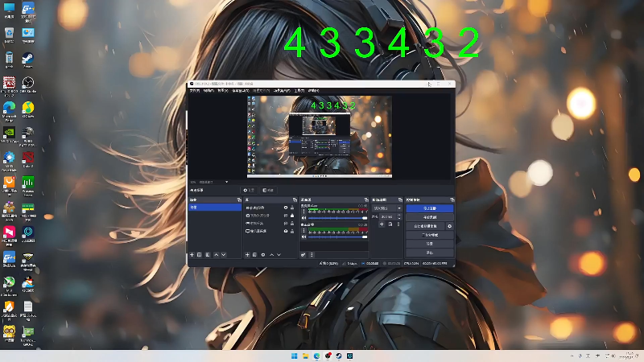Image resolution: width=644 pixels, height=362 pixels.
Task: Select the highlighted scene in the Scenes list
Action: (215, 208)
